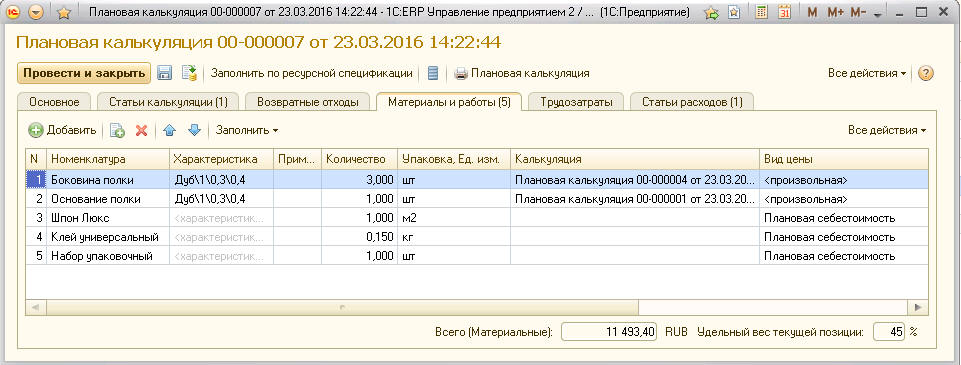Open the calendar icon in title bar
Image resolution: width=961 pixels, height=365 pixels.
(x=784, y=12)
